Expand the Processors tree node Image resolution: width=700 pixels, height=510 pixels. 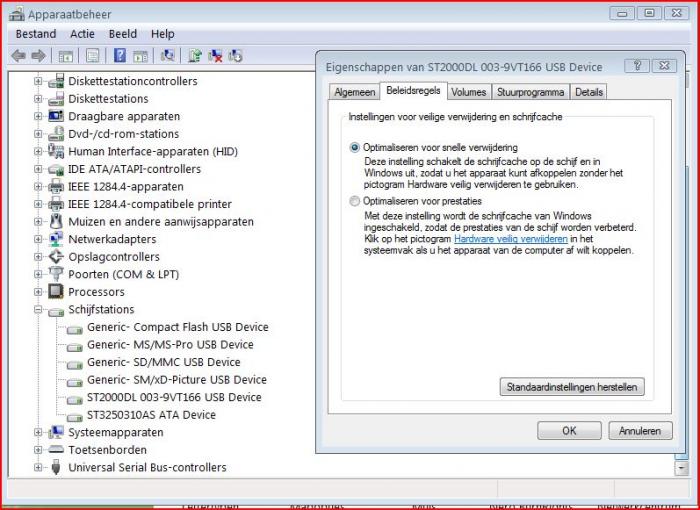pyautogui.click(x=38, y=292)
